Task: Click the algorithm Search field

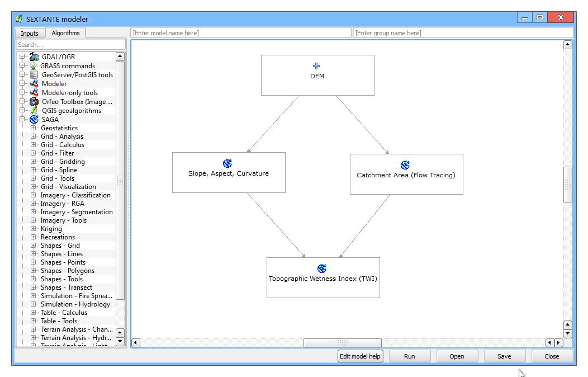Action: 71,45
